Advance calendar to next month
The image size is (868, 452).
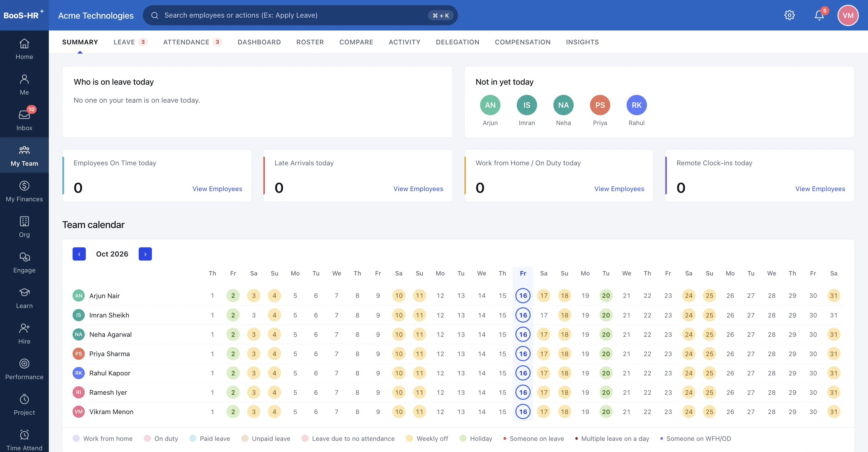145,254
